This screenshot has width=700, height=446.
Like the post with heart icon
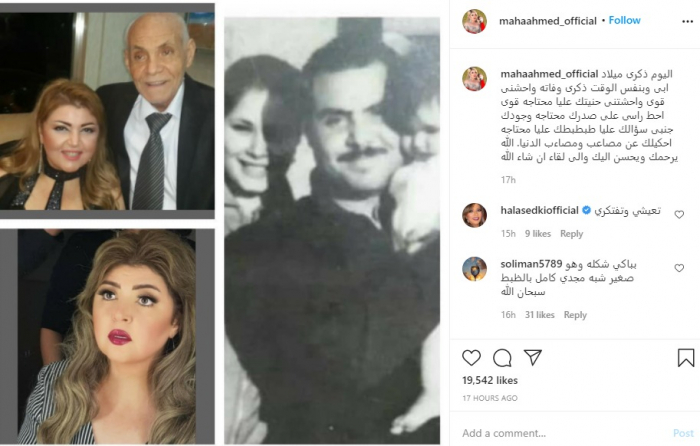pyautogui.click(x=471, y=358)
